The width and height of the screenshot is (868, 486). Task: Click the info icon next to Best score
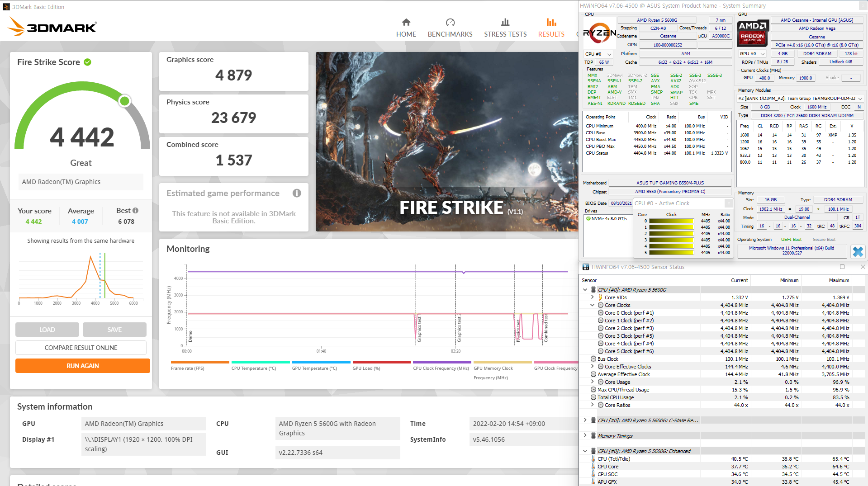135,211
